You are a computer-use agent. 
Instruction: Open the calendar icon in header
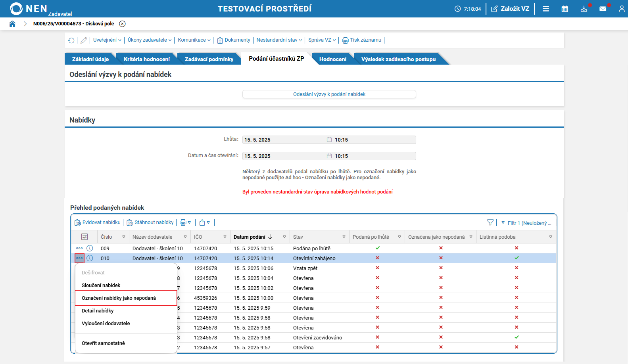pyautogui.click(x=565, y=9)
